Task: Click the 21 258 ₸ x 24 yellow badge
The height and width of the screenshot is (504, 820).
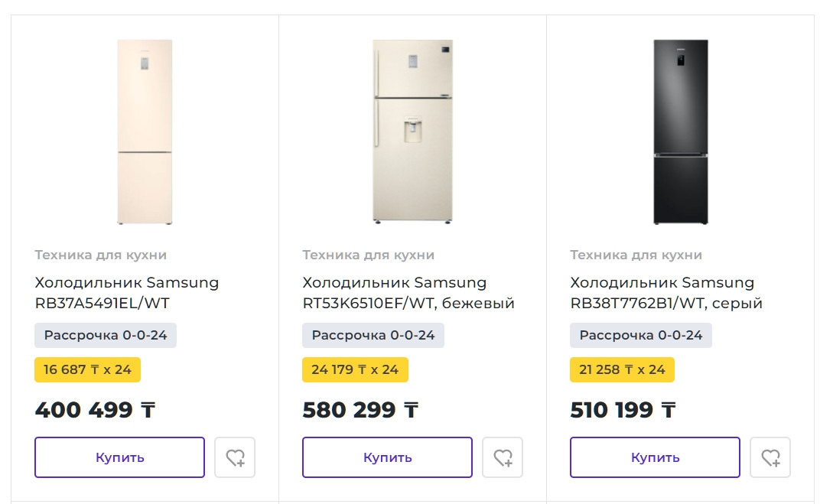Action: pyautogui.click(x=622, y=369)
